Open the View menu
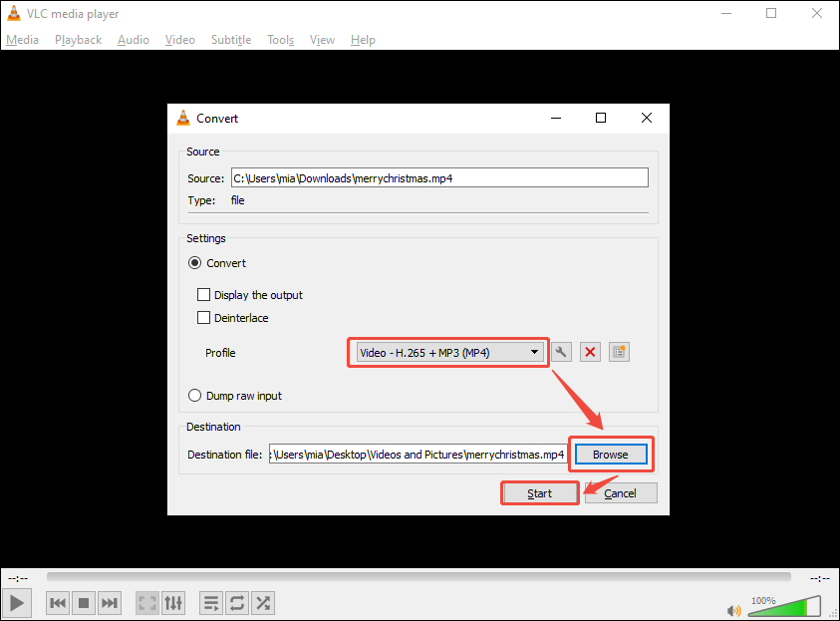 [322, 40]
